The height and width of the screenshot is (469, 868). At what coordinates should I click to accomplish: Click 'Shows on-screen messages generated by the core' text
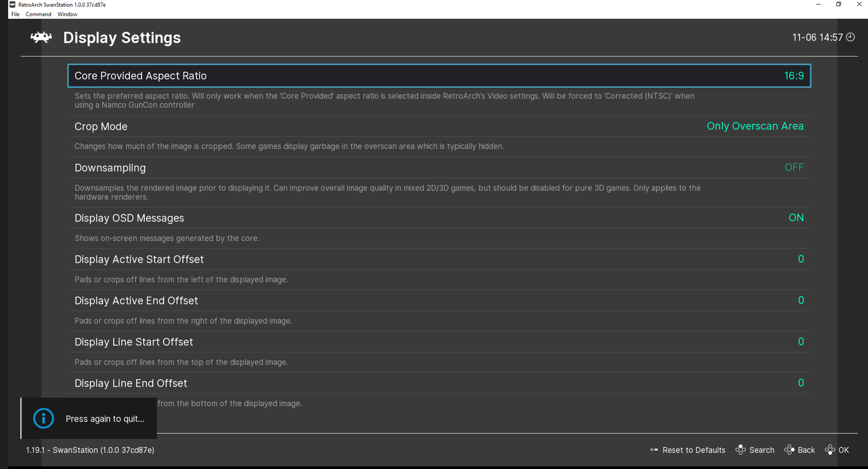click(x=167, y=238)
